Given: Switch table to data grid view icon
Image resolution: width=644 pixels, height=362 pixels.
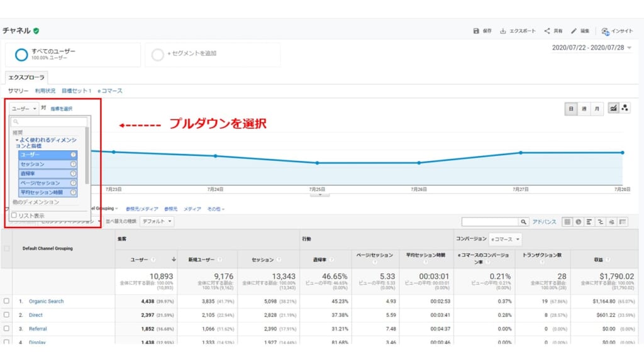Looking at the screenshot, I should (x=567, y=222).
